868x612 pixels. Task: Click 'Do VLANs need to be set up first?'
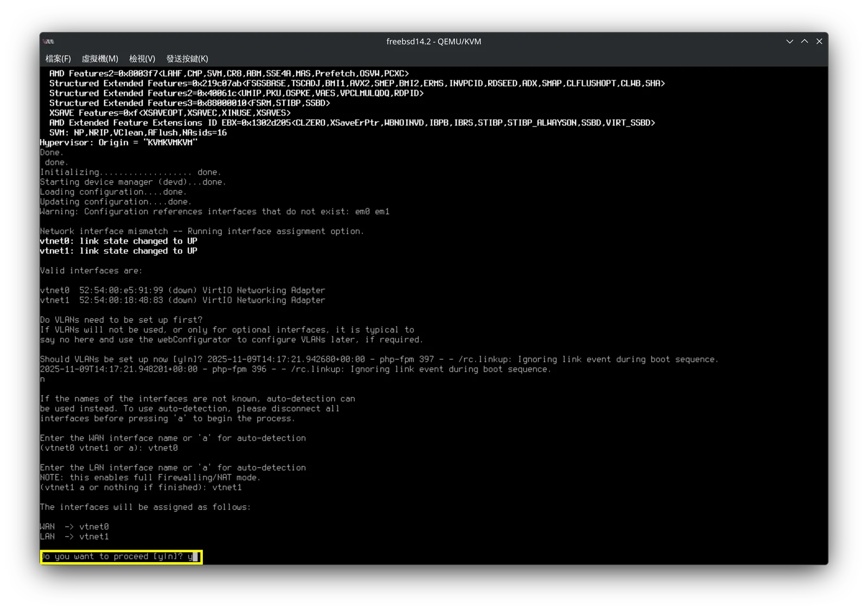[x=121, y=320]
